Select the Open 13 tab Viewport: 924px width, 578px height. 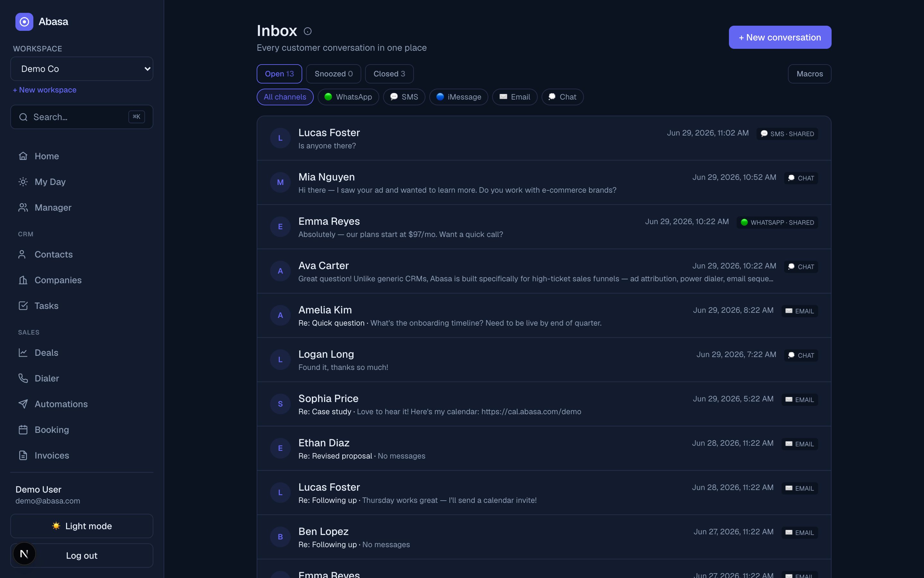pyautogui.click(x=279, y=74)
